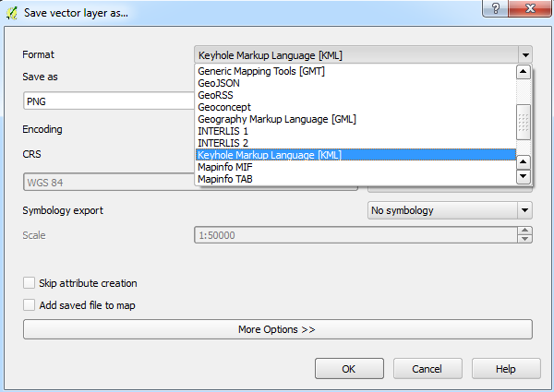Enable Skip attribute creation checkbox

coord(29,283)
